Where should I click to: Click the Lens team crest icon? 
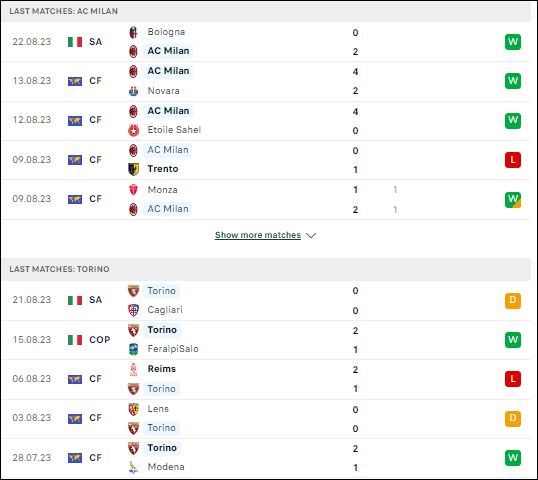tap(133, 409)
